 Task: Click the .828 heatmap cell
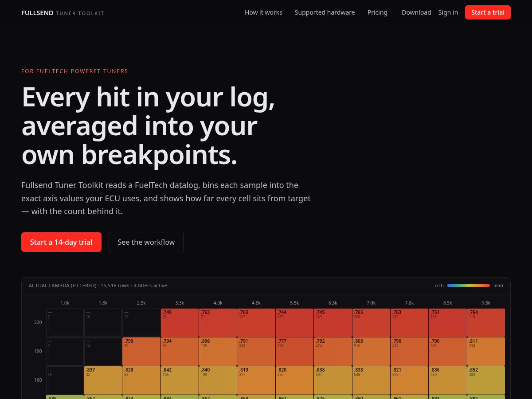click(141, 380)
